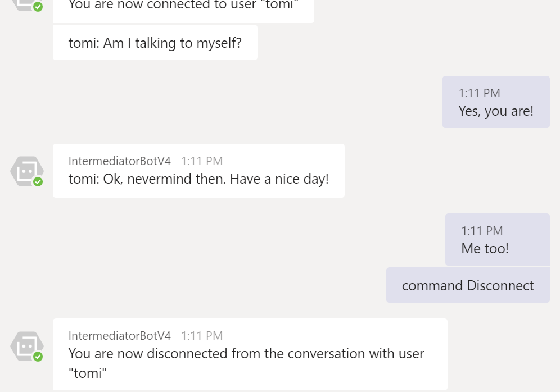Click the green status badge on the bottom avatar
This screenshot has height=392, width=560.
coord(38,357)
